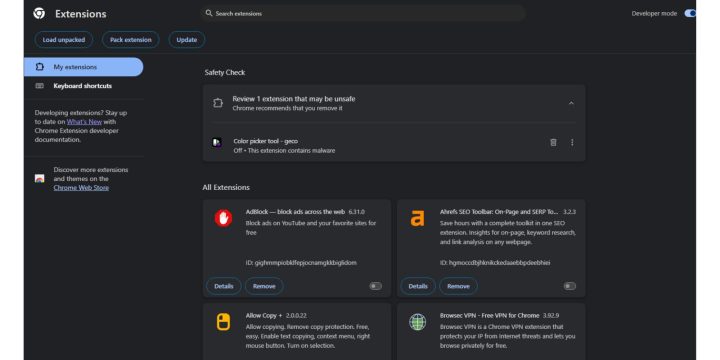Click the AdBlock red hand icon
Image resolution: width=720 pixels, height=360 pixels.
click(223, 219)
